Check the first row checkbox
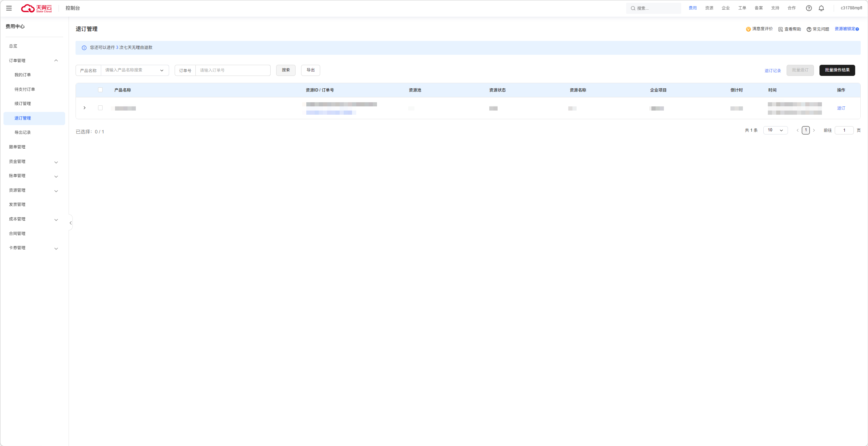Image resolution: width=868 pixels, height=446 pixels. coord(100,108)
